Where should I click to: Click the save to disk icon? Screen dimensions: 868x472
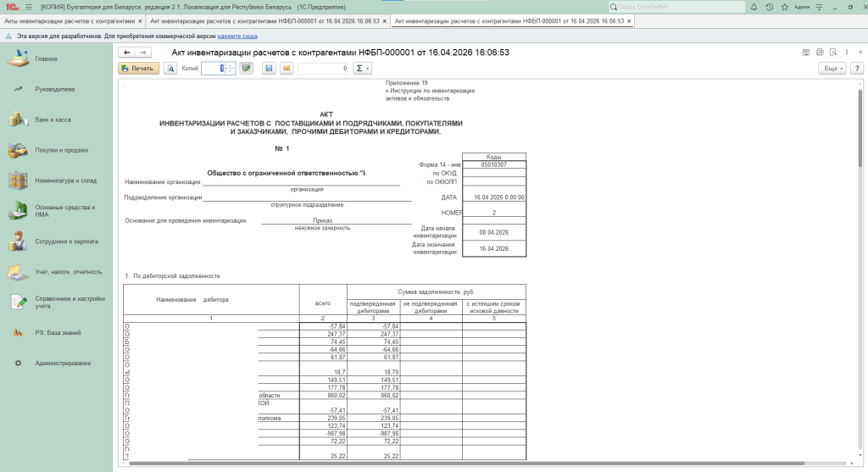click(269, 69)
